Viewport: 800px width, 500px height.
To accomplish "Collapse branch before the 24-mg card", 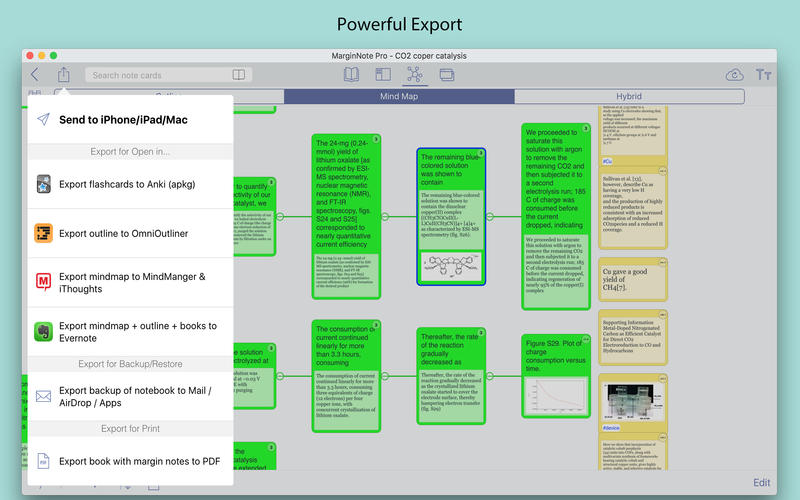I will (280, 217).
